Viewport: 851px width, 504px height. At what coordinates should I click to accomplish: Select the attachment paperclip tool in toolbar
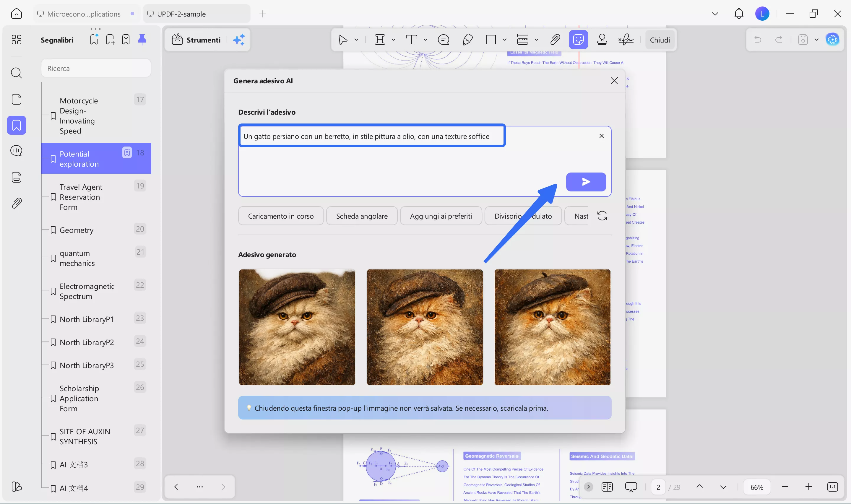(555, 40)
